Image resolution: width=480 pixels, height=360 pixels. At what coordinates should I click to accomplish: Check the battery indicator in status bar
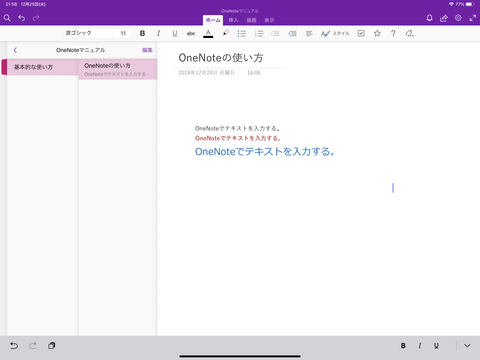470,4
